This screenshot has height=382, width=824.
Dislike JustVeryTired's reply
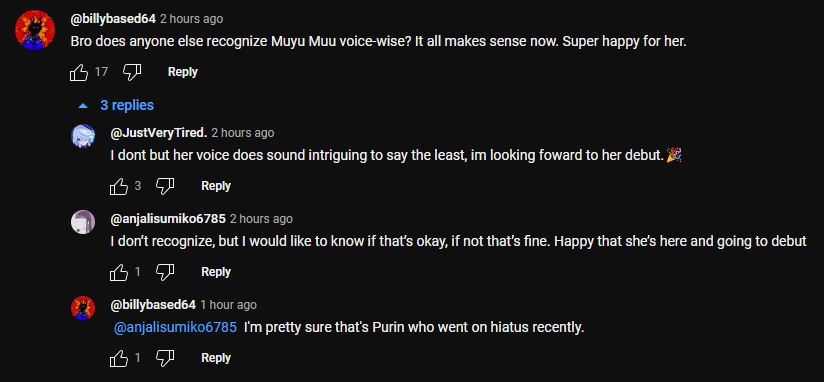(x=165, y=186)
